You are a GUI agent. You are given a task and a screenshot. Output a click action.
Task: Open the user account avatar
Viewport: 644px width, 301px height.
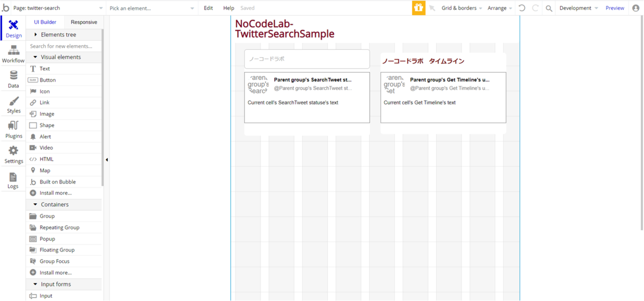pos(636,8)
